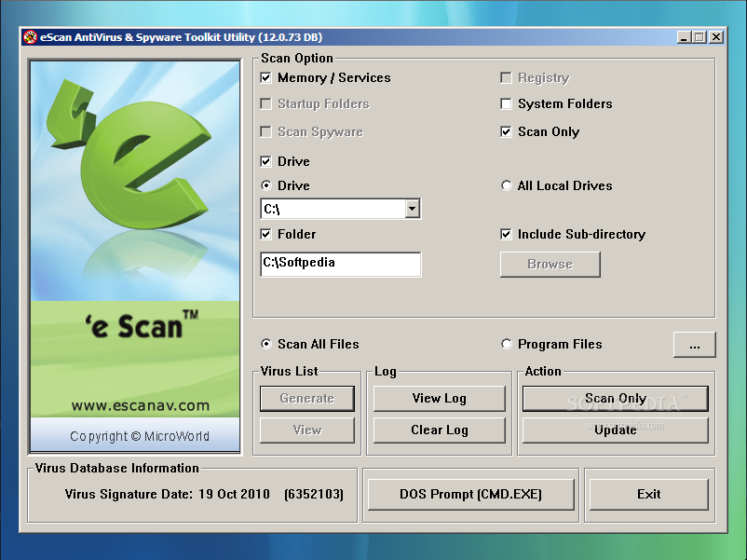Click the C:\Softpedia folder path field

(x=341, y=264)
